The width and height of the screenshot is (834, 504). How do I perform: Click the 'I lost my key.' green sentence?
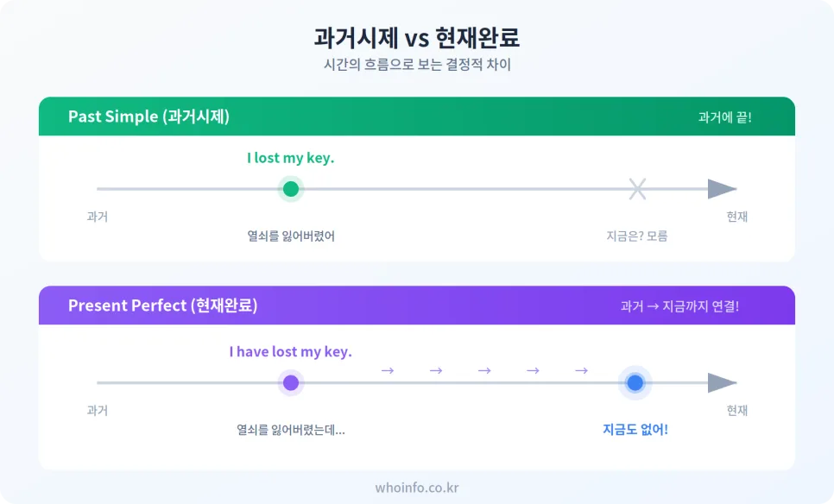(290, 158)
